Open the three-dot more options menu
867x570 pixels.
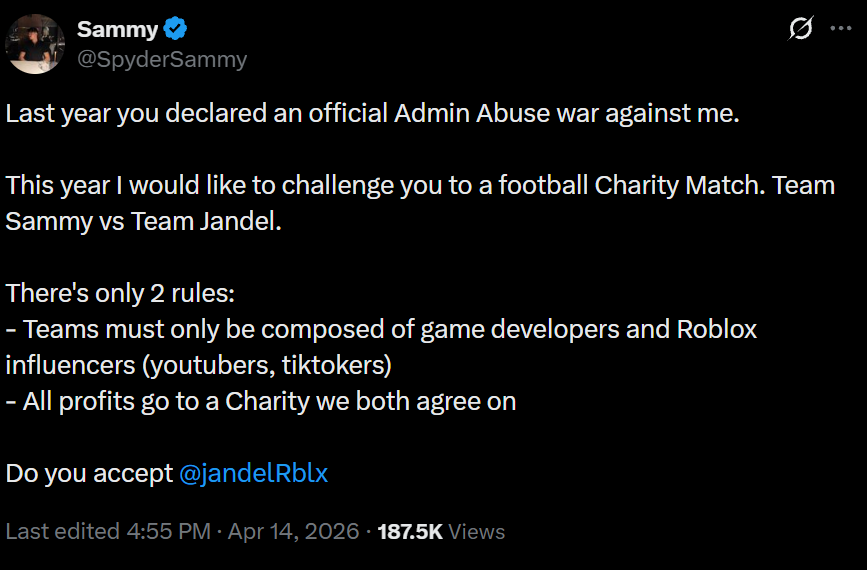(839, 29)
